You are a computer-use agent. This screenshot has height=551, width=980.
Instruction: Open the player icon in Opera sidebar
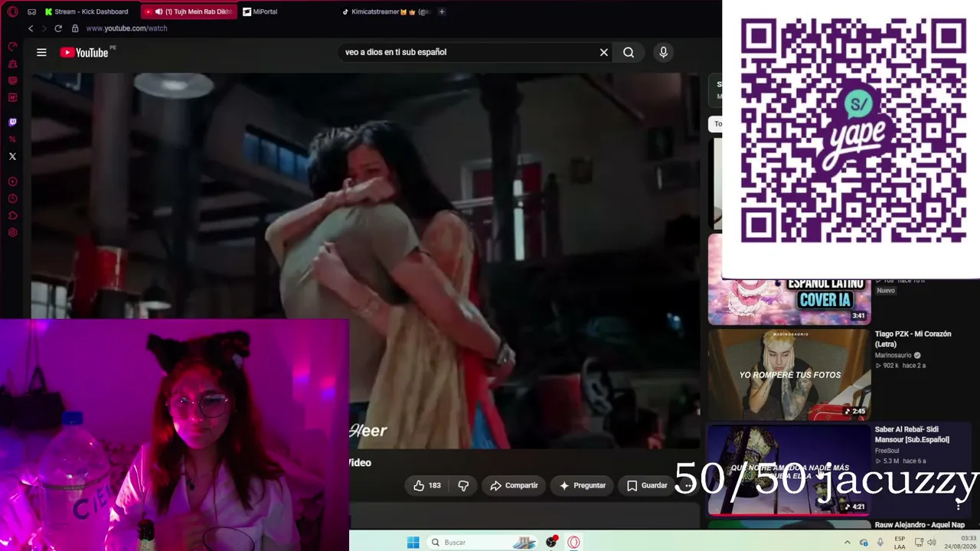click(x=12, y=182)
